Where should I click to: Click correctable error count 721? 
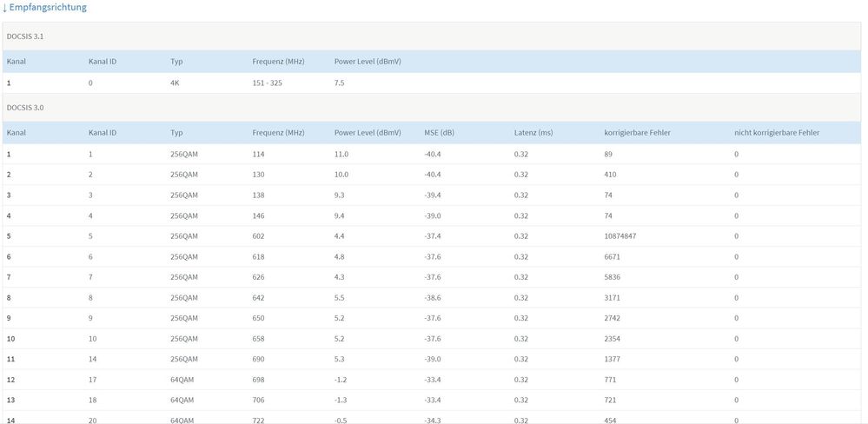click(x=611, y=400)
